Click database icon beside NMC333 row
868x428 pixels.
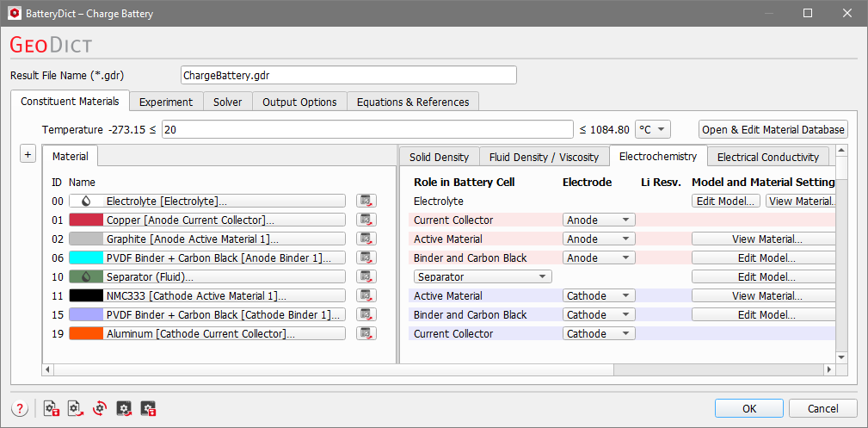[x=366, y=295]
